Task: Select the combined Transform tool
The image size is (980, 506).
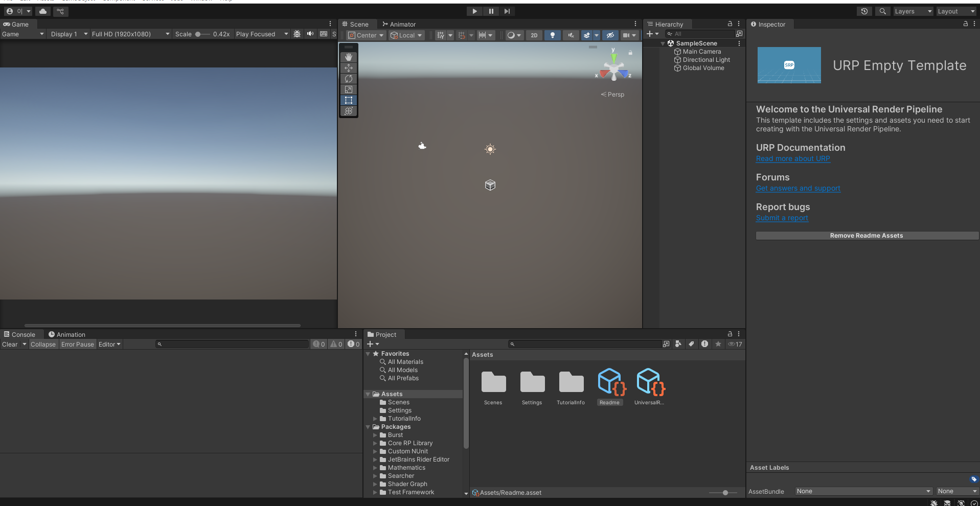Action: click(349, 111)
